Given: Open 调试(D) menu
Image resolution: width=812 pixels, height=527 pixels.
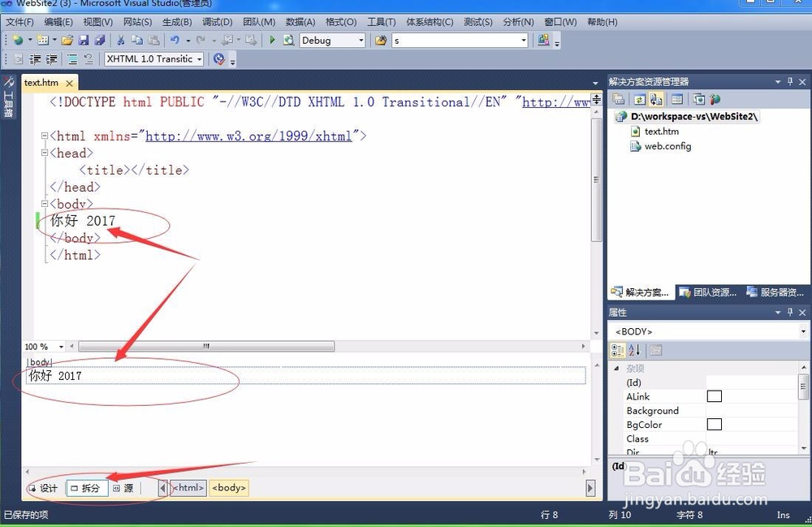Looking at the screenshot, I should 218,22.
